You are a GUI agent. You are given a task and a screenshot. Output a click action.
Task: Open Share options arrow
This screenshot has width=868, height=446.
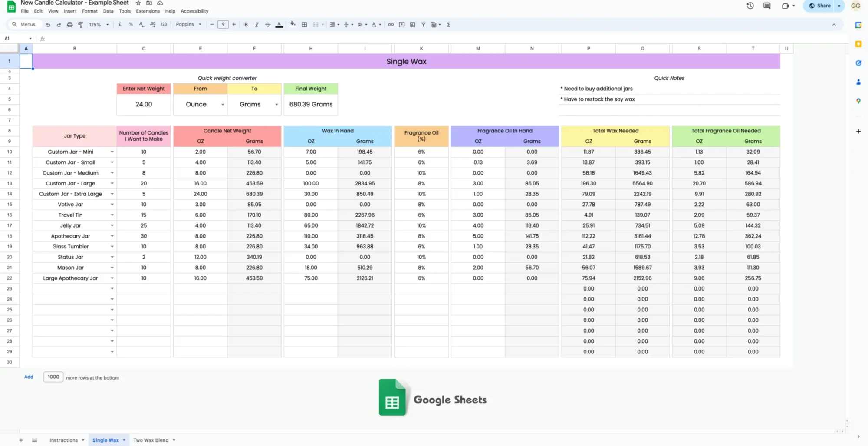tap(839, 6)
